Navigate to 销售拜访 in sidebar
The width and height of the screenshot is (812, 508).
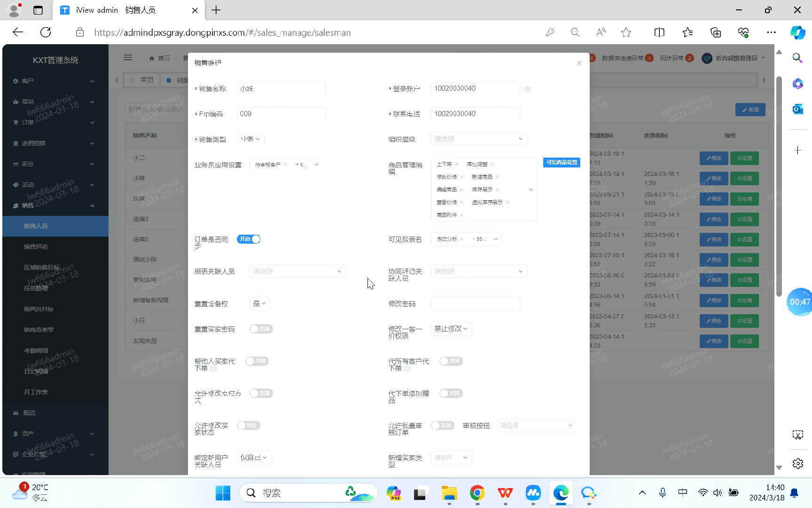(36, 246)
